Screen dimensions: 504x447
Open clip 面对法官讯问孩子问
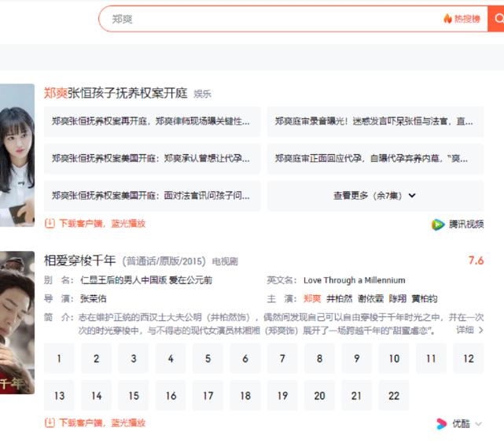[152, 196]
